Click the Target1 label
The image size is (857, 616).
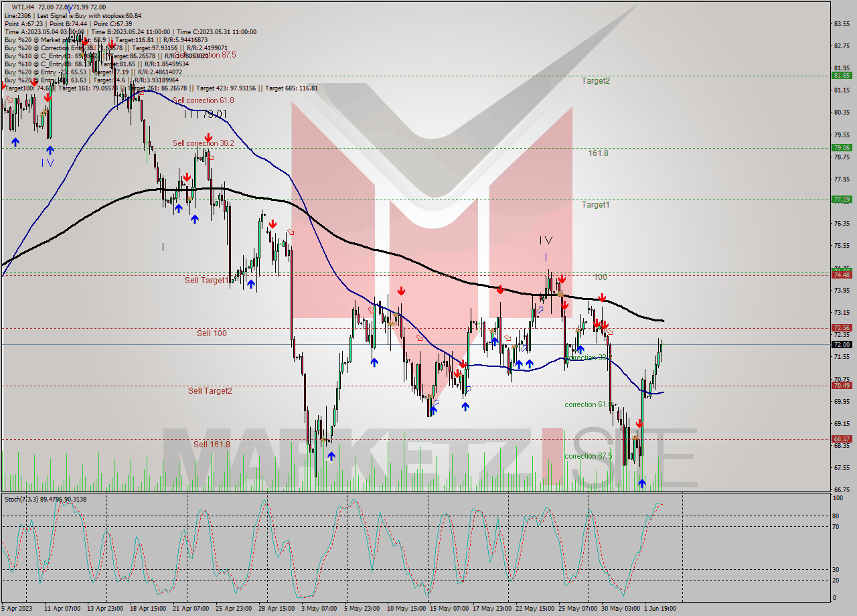[596, 205]
